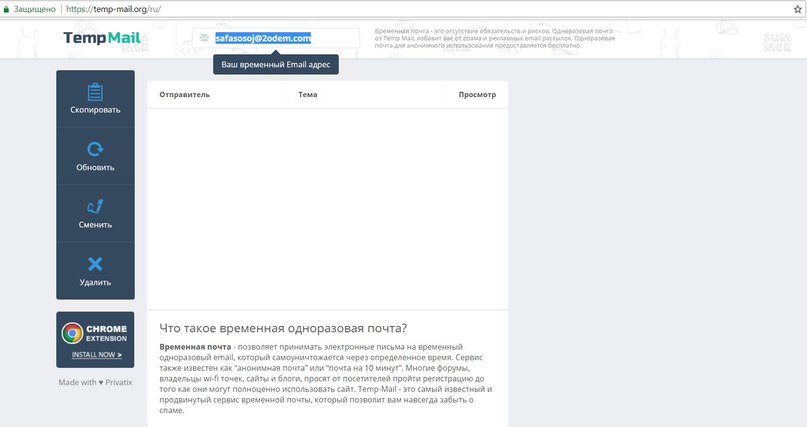
Task: Click the Отправитель column header
Action: point(184,94)
